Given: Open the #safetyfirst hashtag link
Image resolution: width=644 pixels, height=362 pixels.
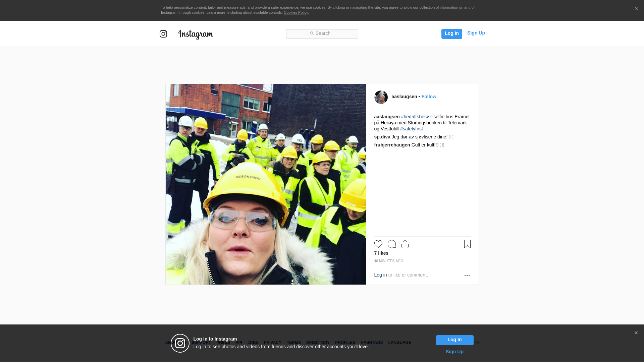Looking at the screenshot, I should click(x=411, y=129).
